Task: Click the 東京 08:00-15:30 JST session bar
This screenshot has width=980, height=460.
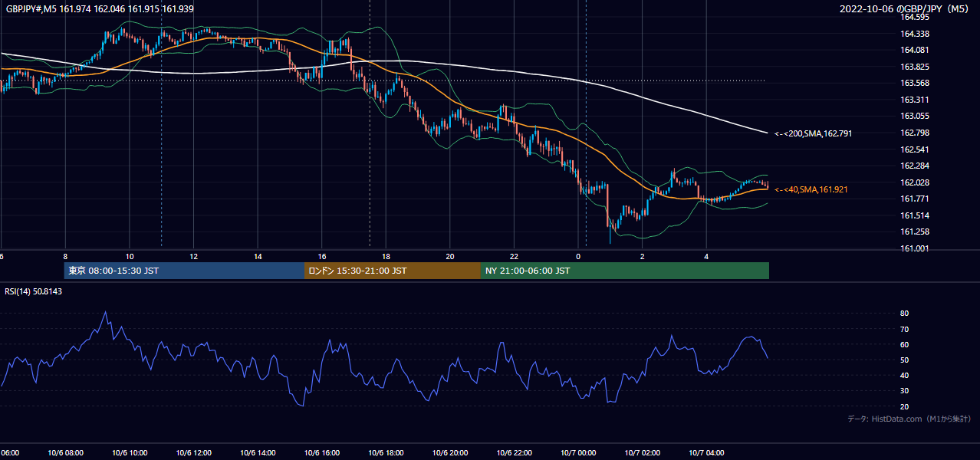Action: click(184, 271)
